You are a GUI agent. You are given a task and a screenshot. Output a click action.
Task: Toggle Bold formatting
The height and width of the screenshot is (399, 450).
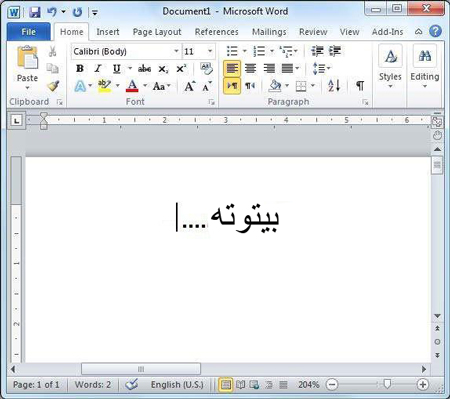80,69
